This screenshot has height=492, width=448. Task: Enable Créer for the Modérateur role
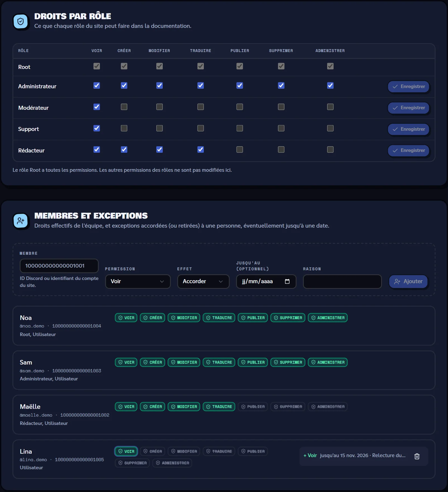(x=124, y=107)
